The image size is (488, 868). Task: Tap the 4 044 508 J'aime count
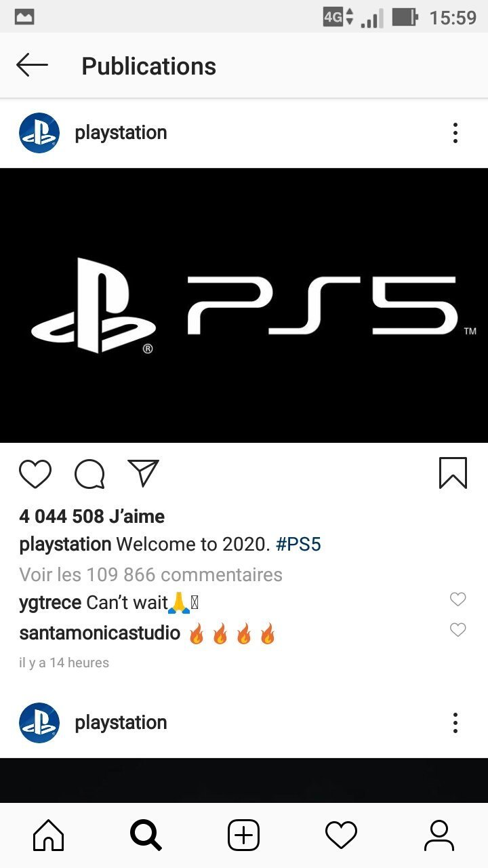tap(92, 516)
